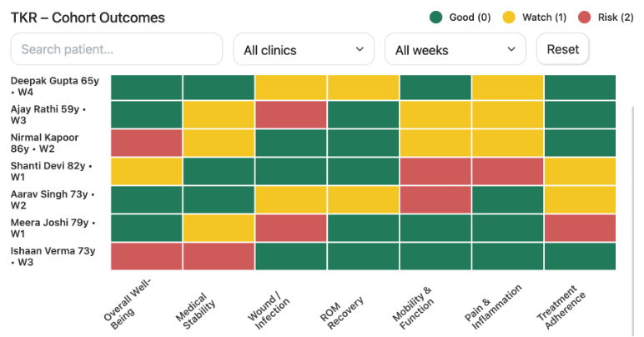Screen dimensions: 644x337
Task: Select Deepak Gupta's Overall Well-Being cell
Action: [x=147, y=88]
